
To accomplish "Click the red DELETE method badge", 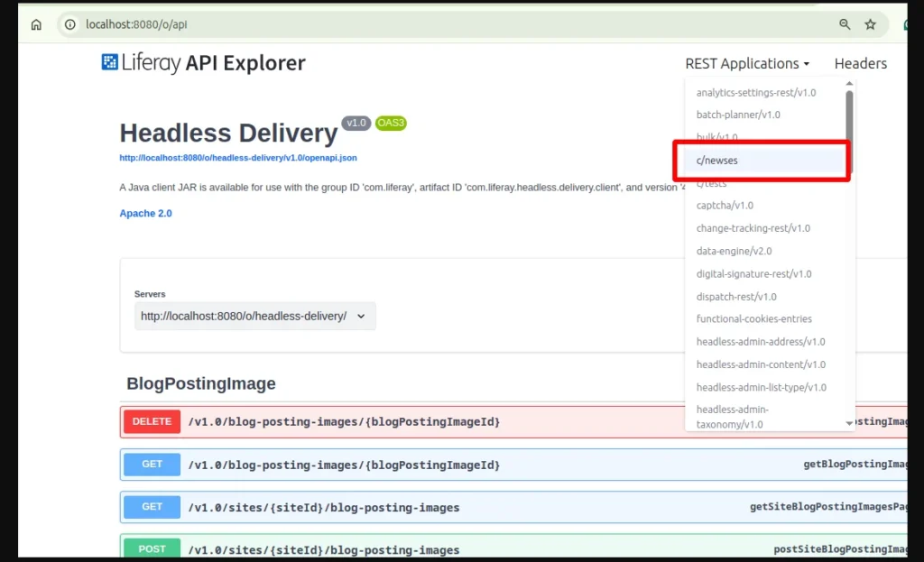I will point(151,421).
